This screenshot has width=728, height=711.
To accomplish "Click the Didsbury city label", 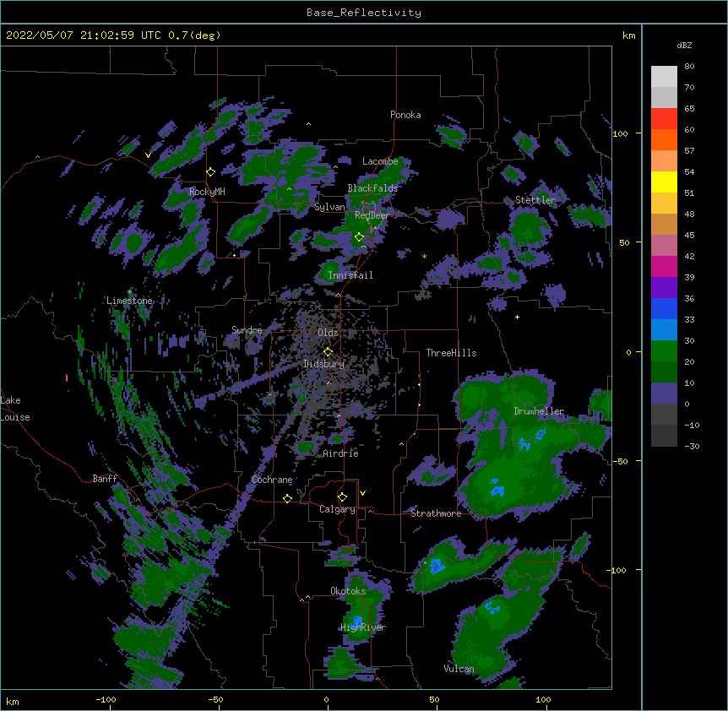I will pyautogui.click(x=324, y=364).
